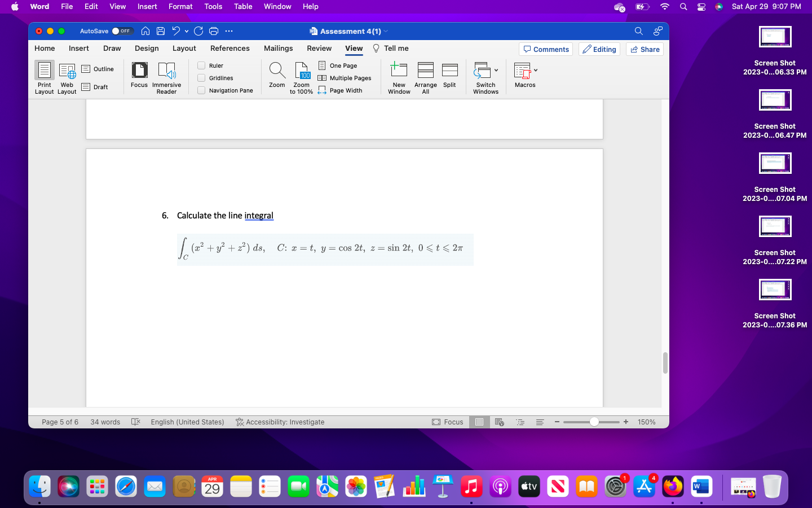This screenshot has height=508, width=812.
Task: Click the Share button
Action: pyautogui.click(x=645, y=49)
